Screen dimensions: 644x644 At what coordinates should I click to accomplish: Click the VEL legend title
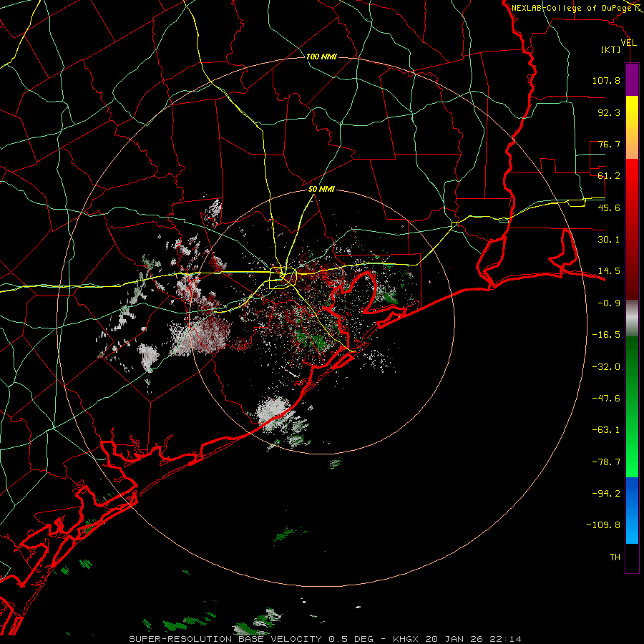(628, 43)
